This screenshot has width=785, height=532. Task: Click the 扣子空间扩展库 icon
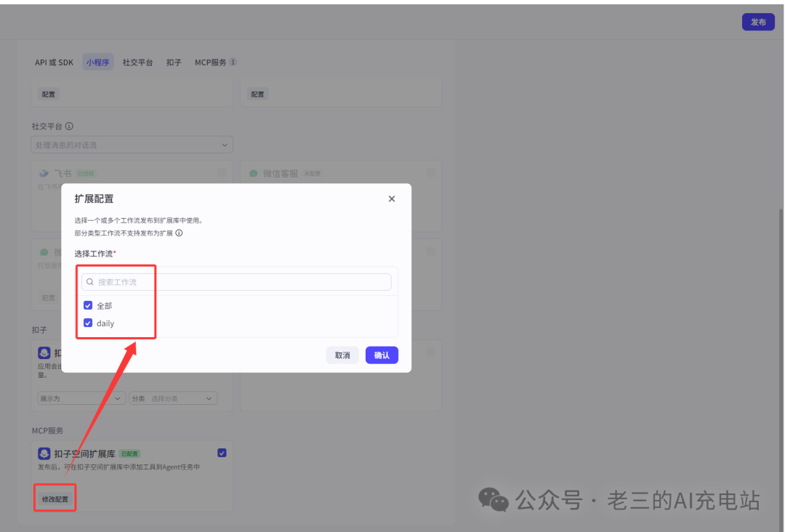pyautogui.click(x=44, y=454)
